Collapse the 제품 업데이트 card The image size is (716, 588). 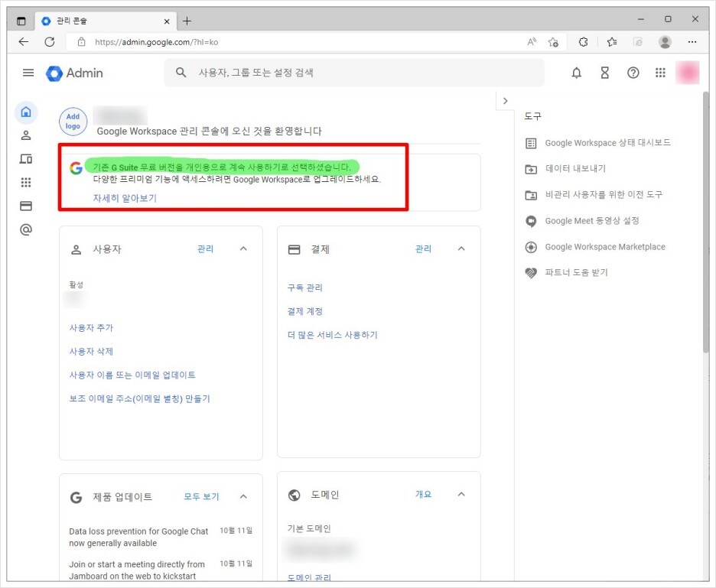click(243, 496)
